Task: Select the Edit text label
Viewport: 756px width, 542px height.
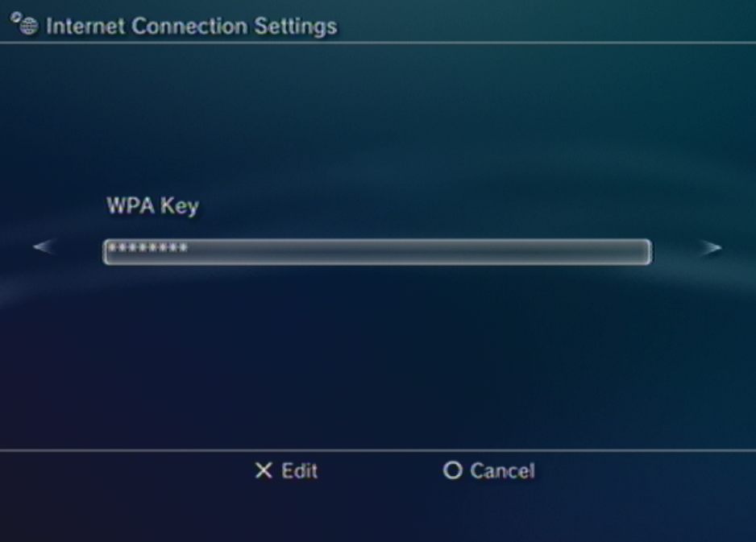Action: [299, 470]
